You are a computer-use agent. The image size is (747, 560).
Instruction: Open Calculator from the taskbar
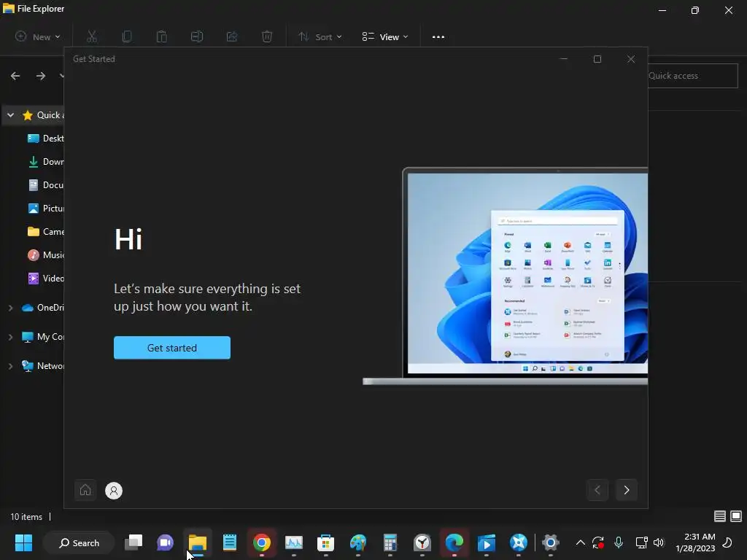[x=390, y=542]
